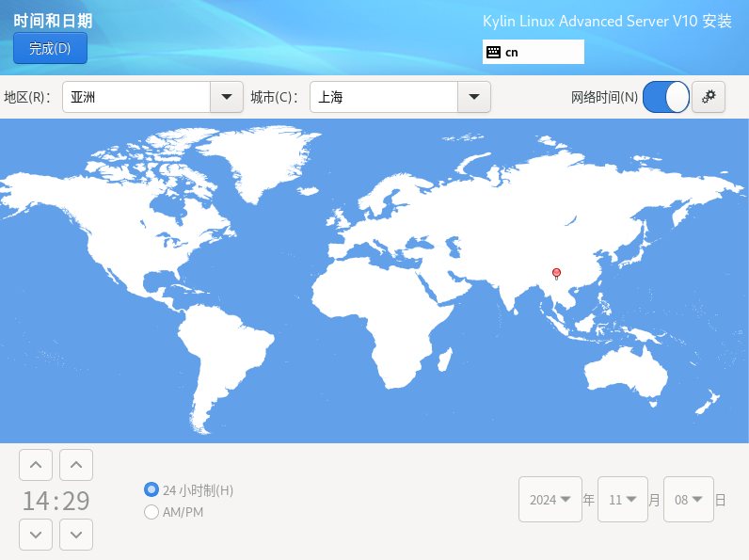The width and height of the screenshot is (749, 560).
Task: Increase the hour with up arrow
Action: [x=36, y=465]
